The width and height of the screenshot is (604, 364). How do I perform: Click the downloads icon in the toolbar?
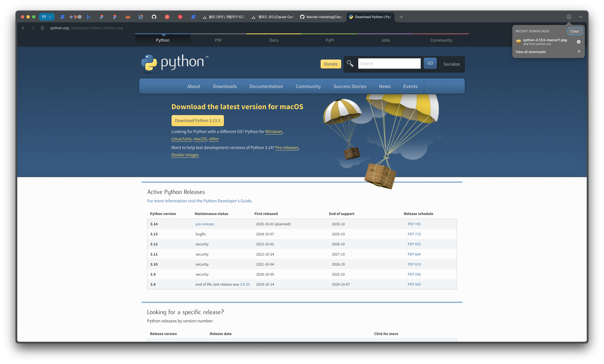pos(569,17)
